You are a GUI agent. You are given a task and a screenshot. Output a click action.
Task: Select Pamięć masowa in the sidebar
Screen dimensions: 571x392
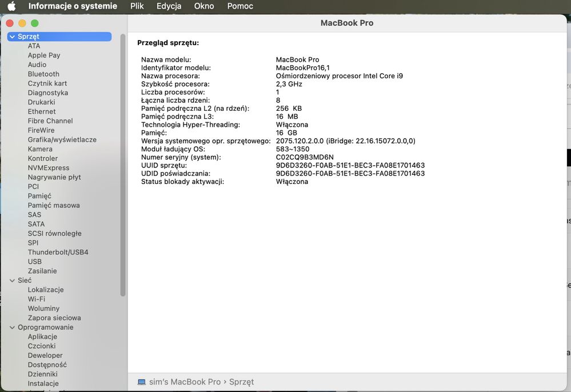click(54, 205)
